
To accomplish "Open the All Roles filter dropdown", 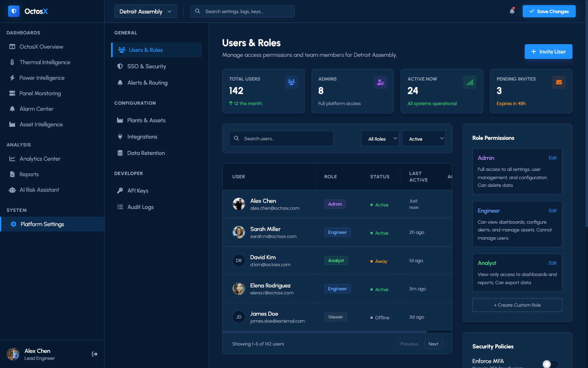I will (380, 139).
